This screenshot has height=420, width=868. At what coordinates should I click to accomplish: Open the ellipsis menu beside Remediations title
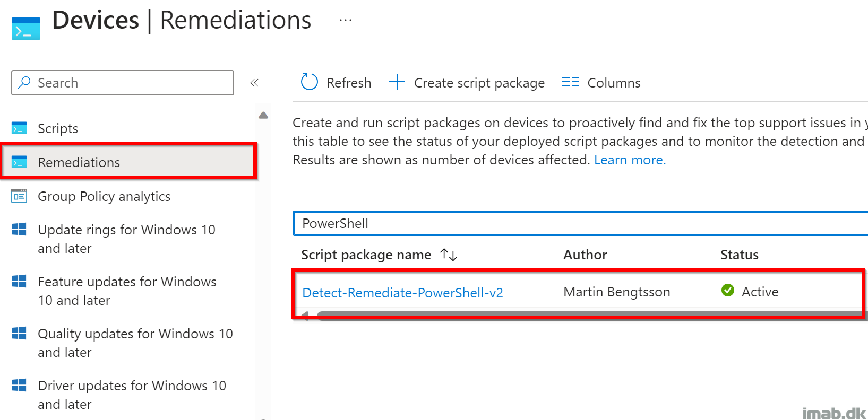tap(346, 20)
